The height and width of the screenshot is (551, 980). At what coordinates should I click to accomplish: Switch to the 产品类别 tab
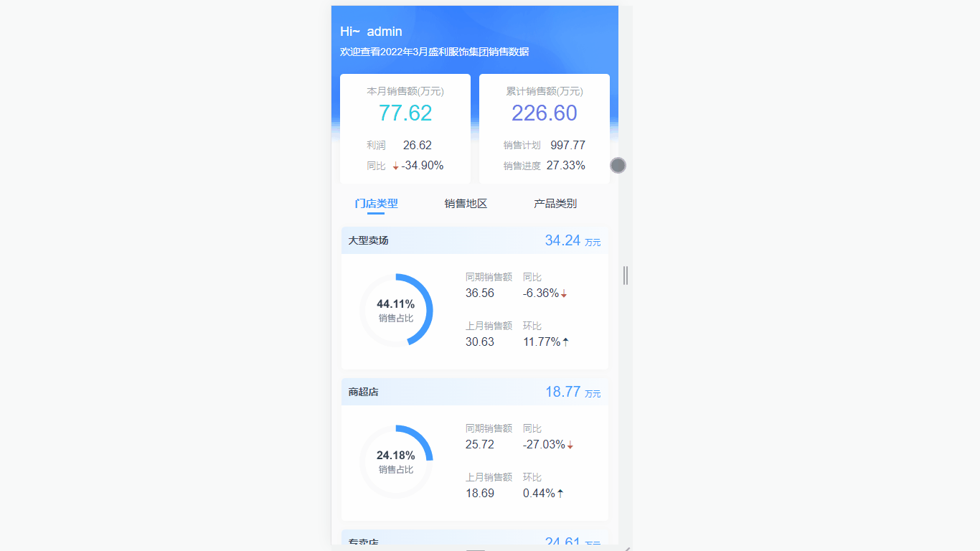click(x=556, y=204)
